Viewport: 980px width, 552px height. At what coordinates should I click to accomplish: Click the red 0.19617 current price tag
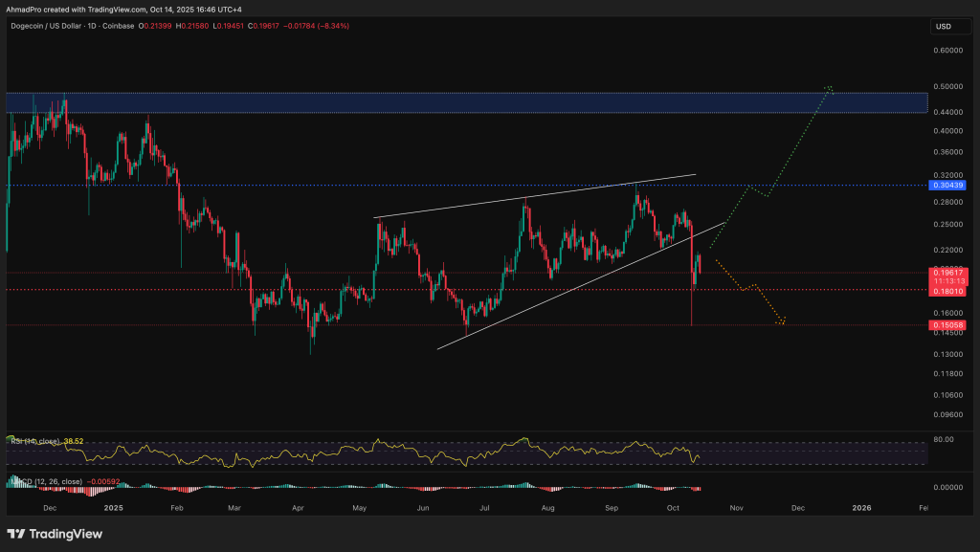point(947,273)
